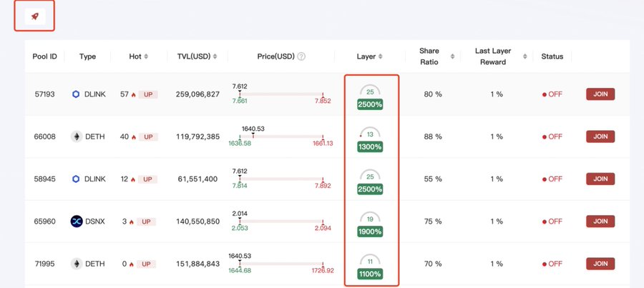Click the DLINK token icon for pool 57193
644x288 pixels.
pos(77,94)
